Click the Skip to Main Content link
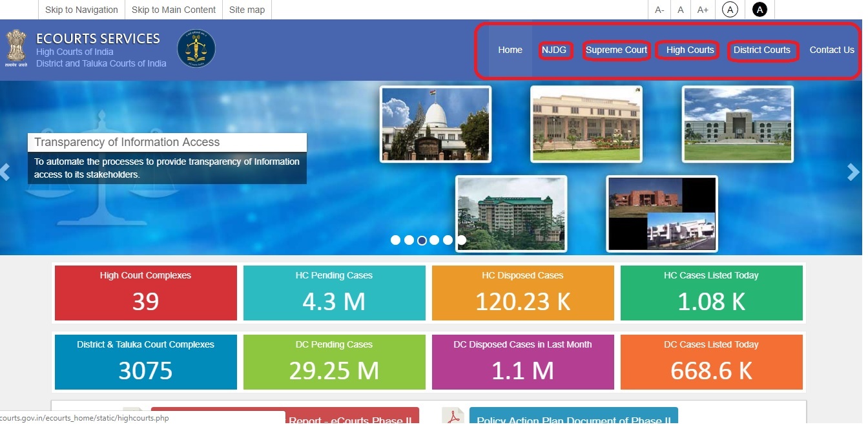868x429 pixels. (x=172, y=10)
